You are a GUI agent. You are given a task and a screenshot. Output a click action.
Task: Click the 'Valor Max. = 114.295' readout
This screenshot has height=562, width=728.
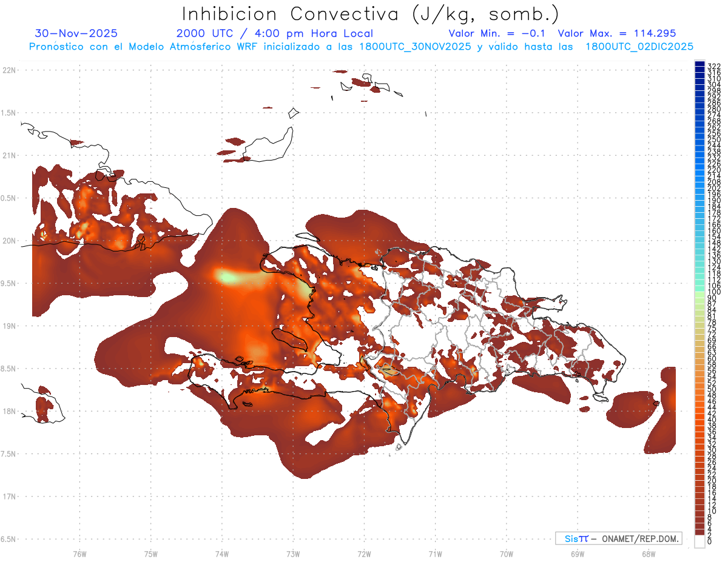(x=616, y=33)
